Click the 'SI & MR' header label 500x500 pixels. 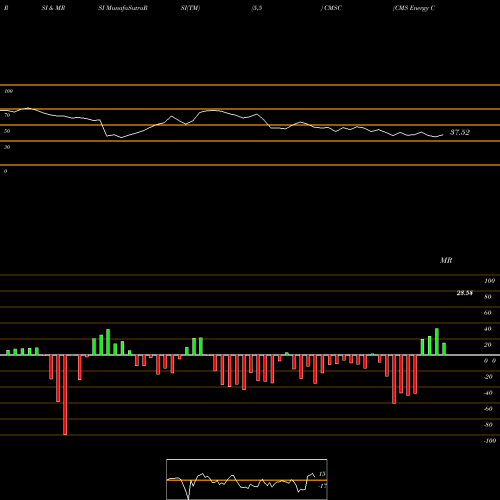click(x=53, y=8)
